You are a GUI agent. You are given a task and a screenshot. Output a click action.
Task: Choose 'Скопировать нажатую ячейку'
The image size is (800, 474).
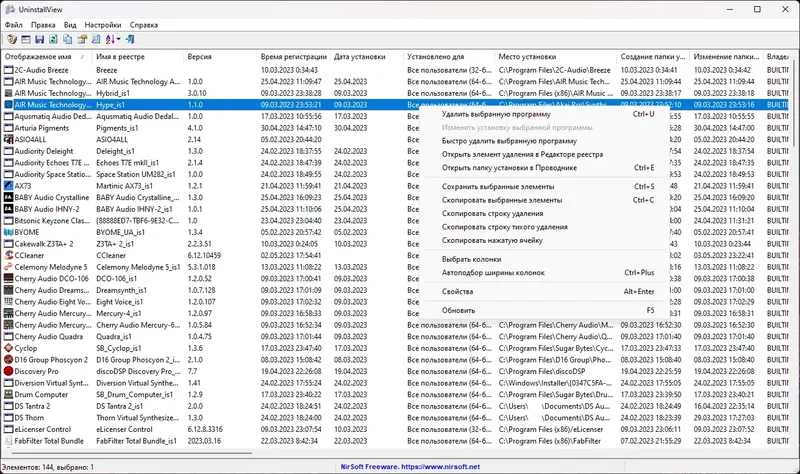tap(544, 240)
